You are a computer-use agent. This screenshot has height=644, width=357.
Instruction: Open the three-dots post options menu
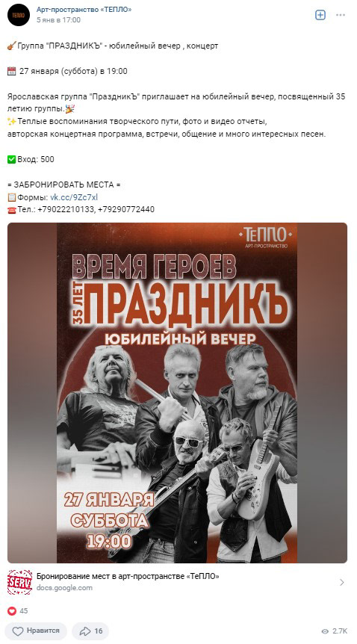[x=341, y=15]
